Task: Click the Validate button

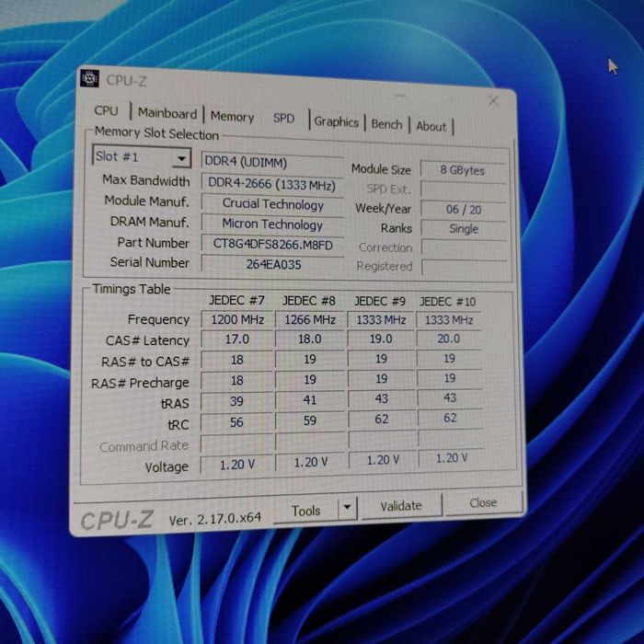Action: [401, 506]
